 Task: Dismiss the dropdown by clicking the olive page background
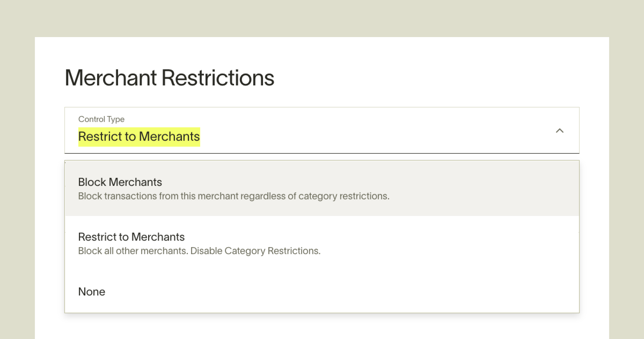322,17
